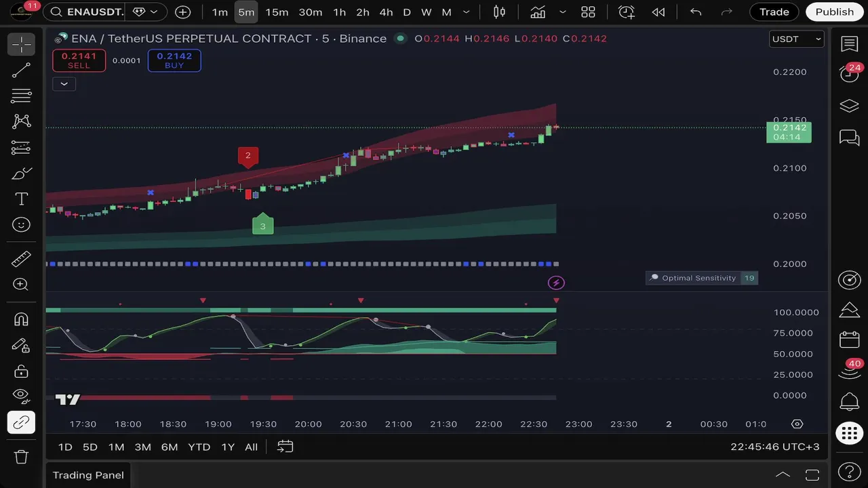Screen dimensions: 868x488
Task: Click the 0.2141 SELL button
Action: click(x=79, y=60)
